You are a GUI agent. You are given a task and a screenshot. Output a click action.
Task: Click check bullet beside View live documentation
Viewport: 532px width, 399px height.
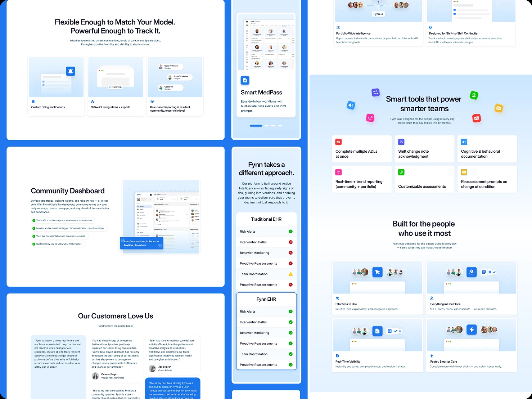click(34, 236)
